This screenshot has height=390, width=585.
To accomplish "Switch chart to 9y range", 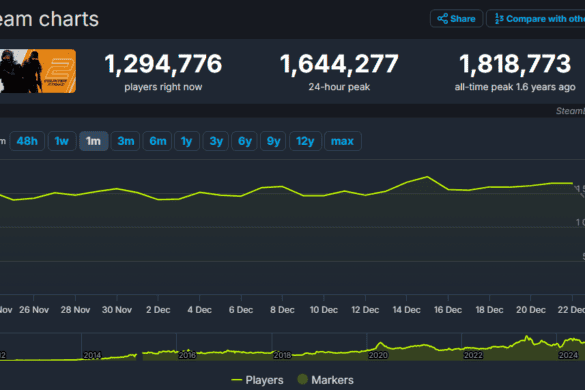I will point(273,141).
